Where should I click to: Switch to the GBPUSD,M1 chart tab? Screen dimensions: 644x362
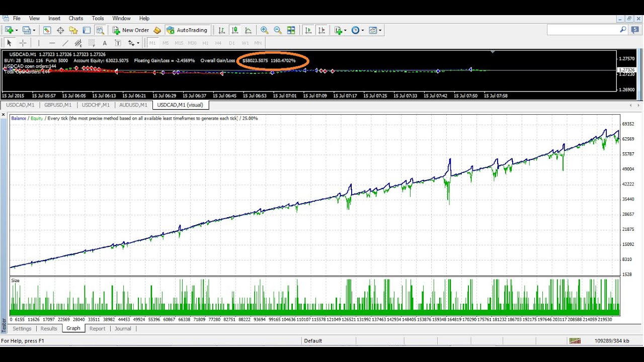coord(58,105)
